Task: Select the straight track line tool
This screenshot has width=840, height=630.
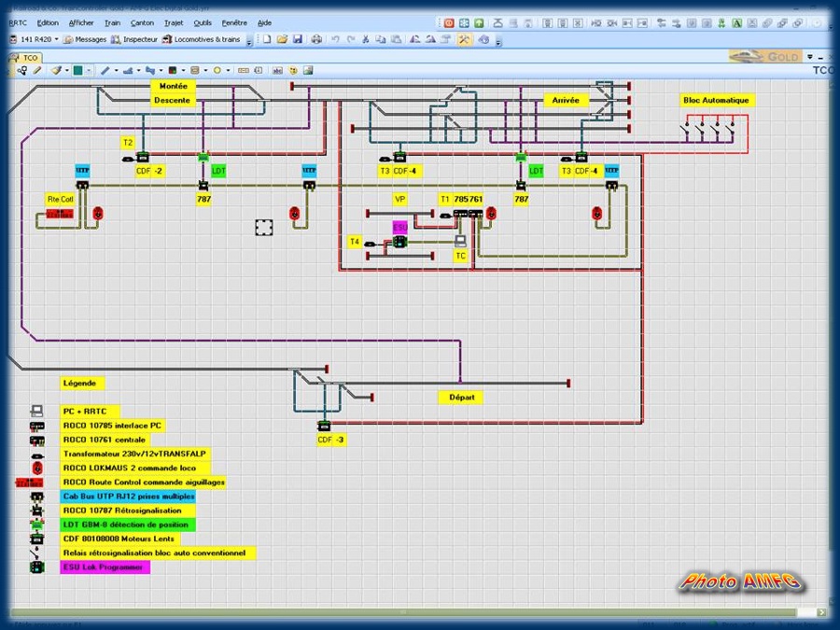Action: coord(105,70)
